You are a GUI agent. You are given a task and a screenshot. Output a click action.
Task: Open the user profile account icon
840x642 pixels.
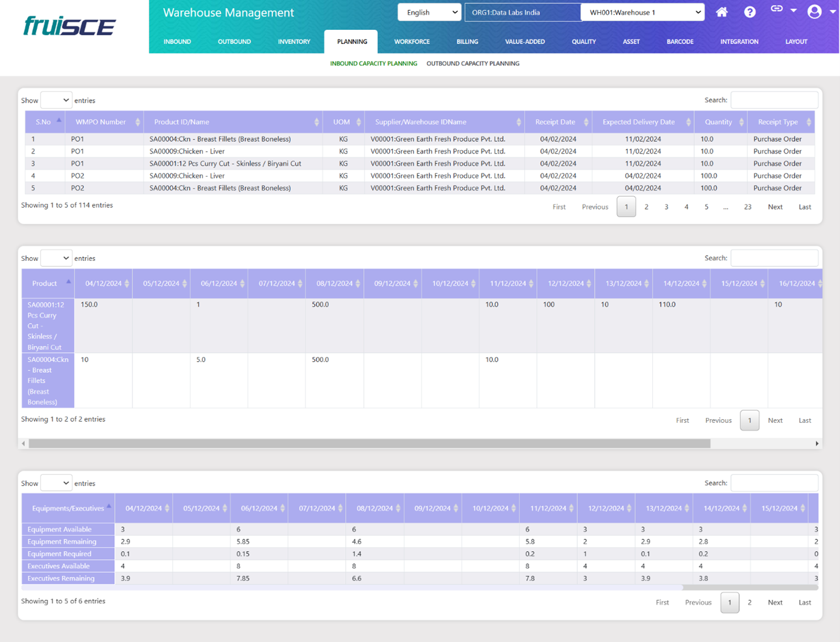tap(814, 12)
